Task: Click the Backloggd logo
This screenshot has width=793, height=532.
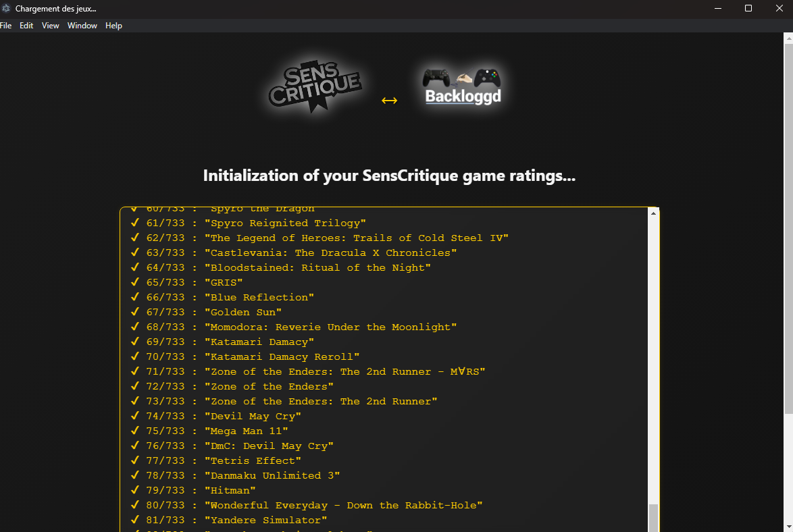Action: coord(462,86)
